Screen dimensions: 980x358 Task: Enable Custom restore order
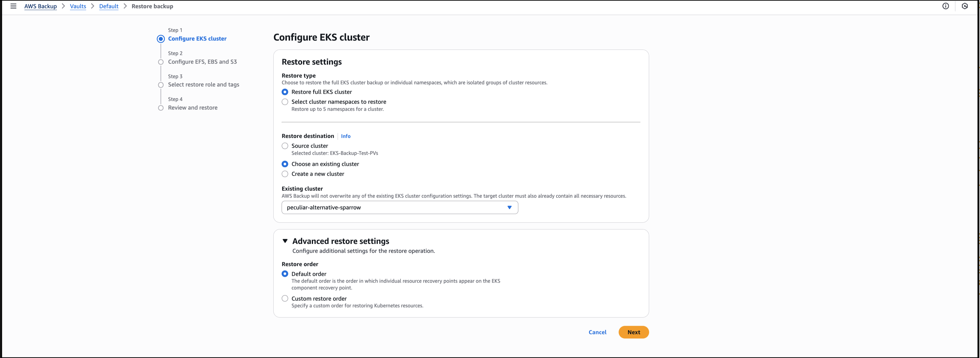pos(285,299)
